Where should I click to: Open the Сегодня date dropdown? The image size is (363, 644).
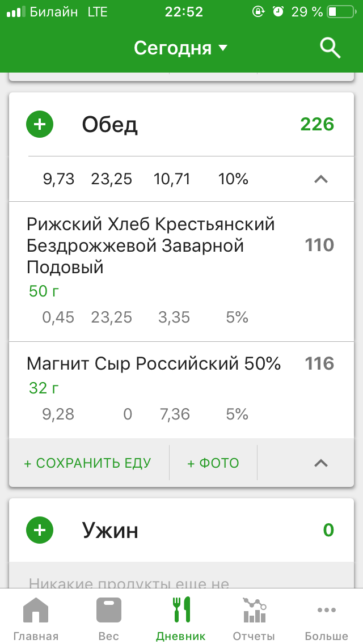coord(181,48)
